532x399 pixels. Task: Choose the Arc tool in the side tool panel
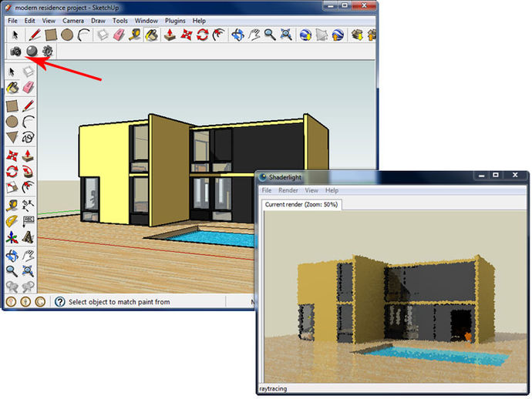click(29, 122)
